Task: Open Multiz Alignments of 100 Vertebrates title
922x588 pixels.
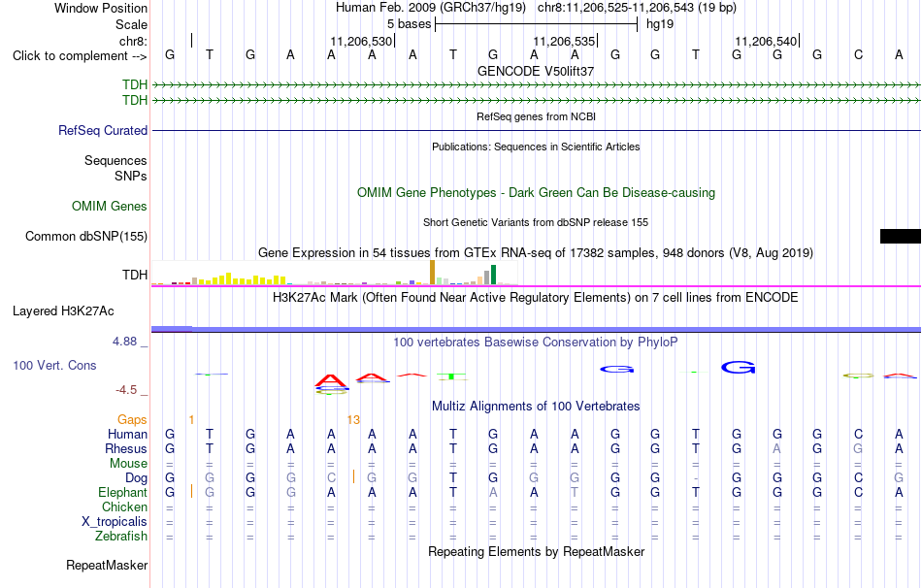Action: (536, 407)
